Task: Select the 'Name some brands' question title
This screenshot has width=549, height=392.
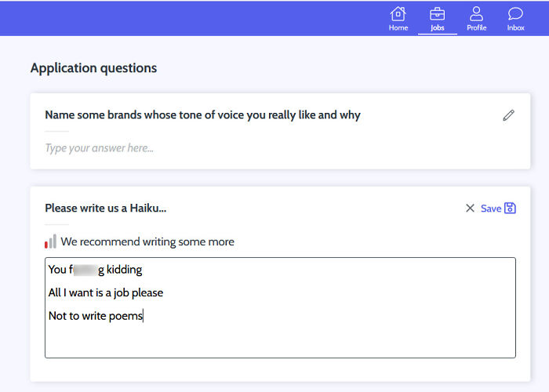Action: point(202,115)
